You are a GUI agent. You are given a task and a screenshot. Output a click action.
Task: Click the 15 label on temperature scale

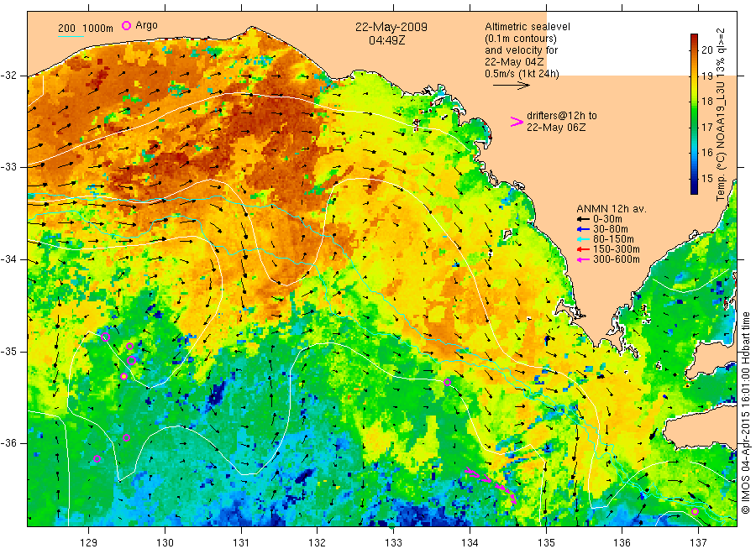[706, 179]
